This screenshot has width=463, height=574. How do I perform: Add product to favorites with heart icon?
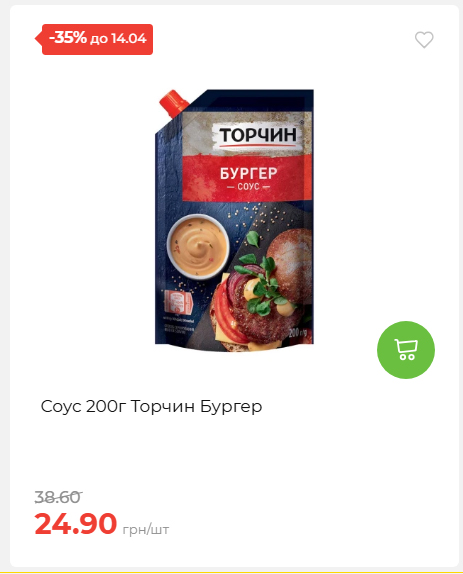[x=424, y=40]
